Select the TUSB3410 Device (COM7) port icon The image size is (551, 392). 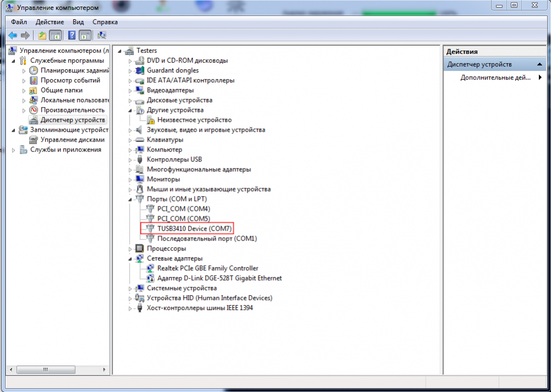coord(149,228)
